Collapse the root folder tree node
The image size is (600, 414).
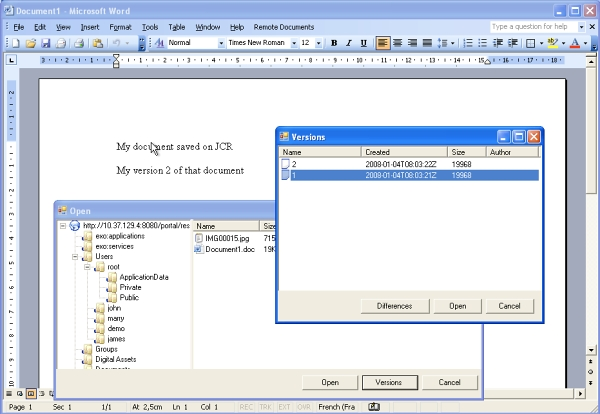point(87,267)
